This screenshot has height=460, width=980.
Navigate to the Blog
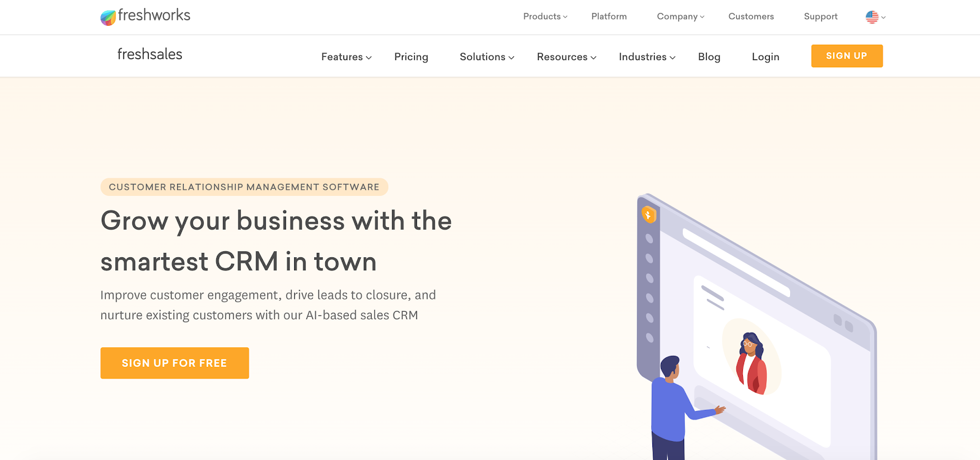tap(709, 57)
